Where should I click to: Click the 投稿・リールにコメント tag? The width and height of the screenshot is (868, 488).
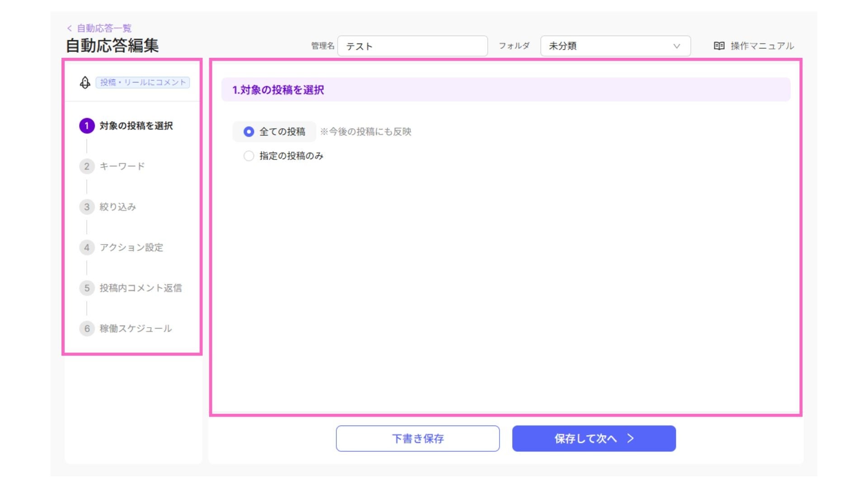point(143,83)
